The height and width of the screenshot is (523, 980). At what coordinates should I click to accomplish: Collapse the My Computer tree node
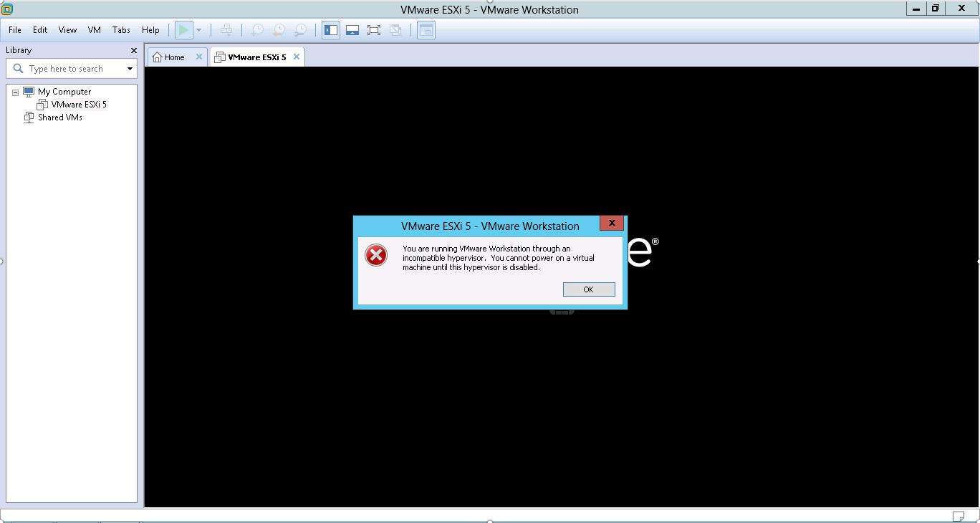point(15,92)
